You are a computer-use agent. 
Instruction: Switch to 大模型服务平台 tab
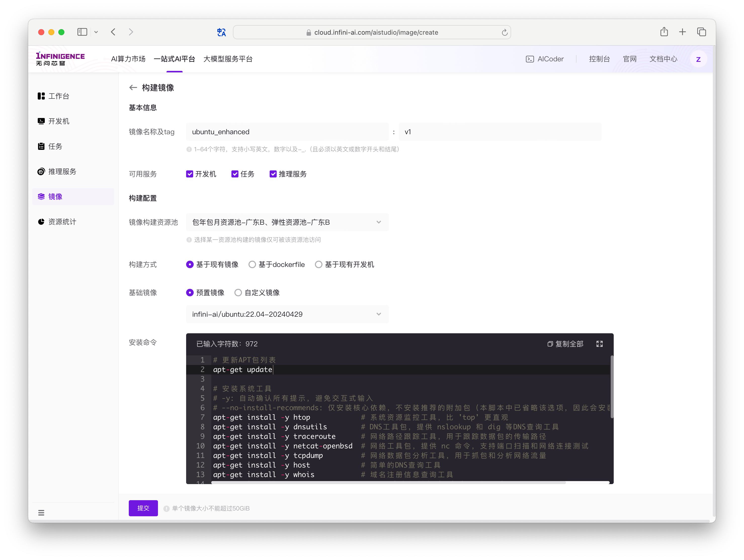228,59
